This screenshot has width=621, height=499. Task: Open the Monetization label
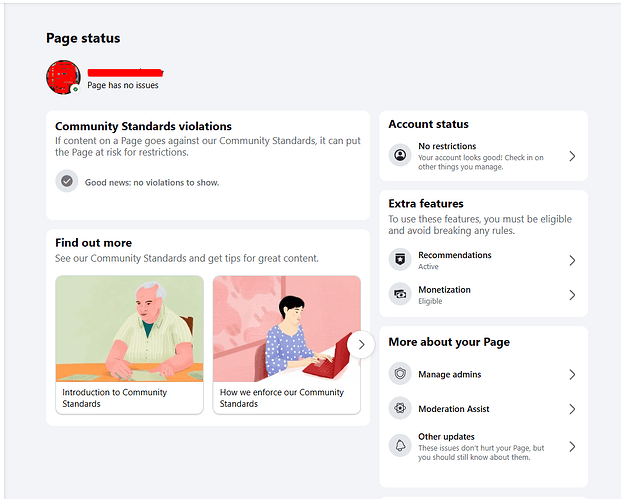pos(444,290)
